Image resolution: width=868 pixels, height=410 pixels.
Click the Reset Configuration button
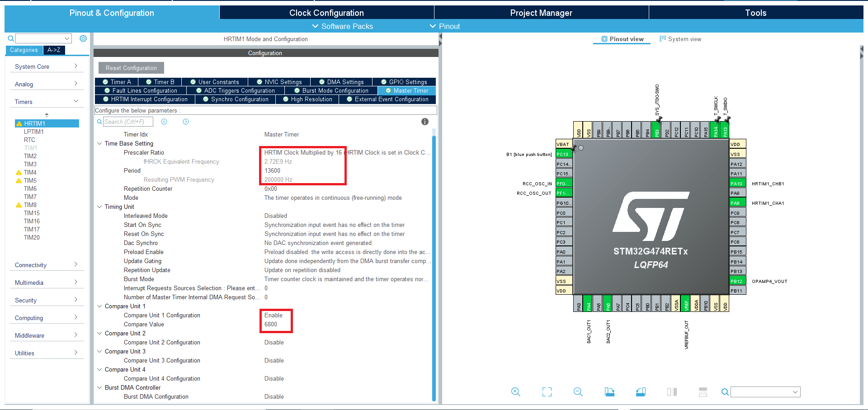click(x=131, y=68)
